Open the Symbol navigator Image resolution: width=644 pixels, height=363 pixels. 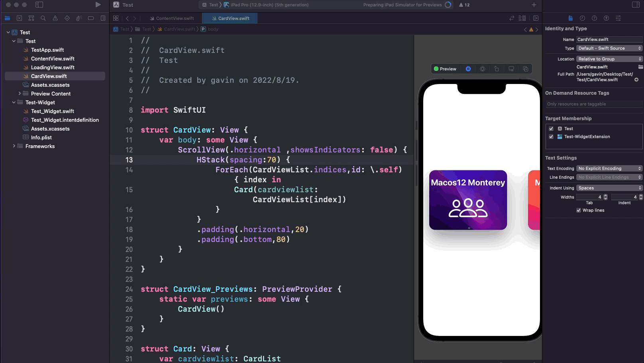click(x=31, y=18)
